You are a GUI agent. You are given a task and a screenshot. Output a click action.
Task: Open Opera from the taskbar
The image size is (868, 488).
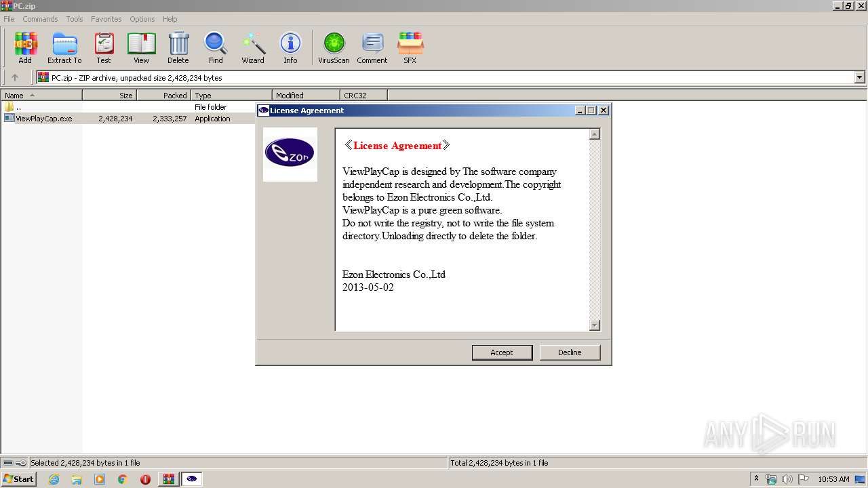[145, 479]
